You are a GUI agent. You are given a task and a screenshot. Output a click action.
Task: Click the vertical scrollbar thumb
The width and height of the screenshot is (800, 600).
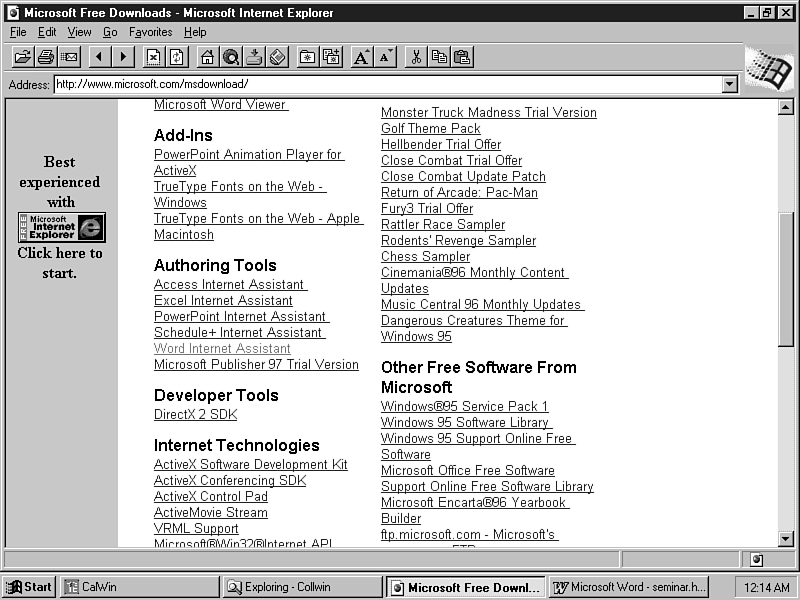(x=786, y=280)
